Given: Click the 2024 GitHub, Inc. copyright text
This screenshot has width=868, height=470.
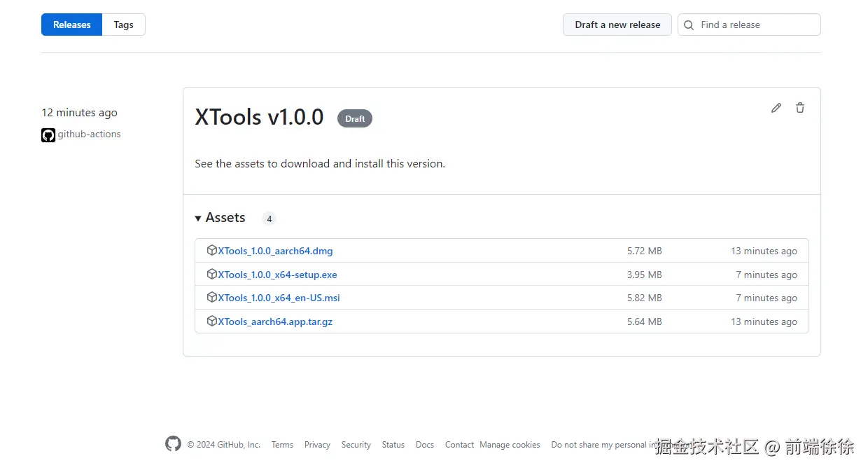Looking at the screenshot, I should pyautogui.click(x=224, y=445).
